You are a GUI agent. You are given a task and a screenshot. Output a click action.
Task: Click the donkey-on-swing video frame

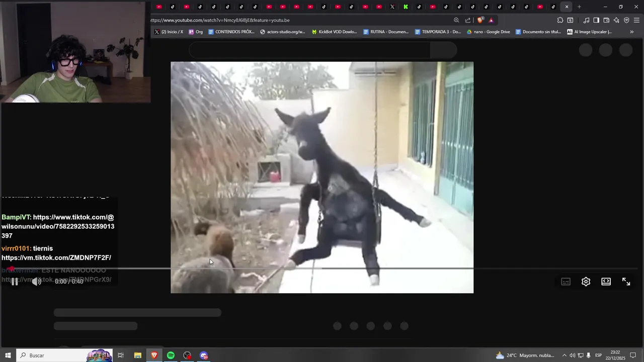[322, 177]
